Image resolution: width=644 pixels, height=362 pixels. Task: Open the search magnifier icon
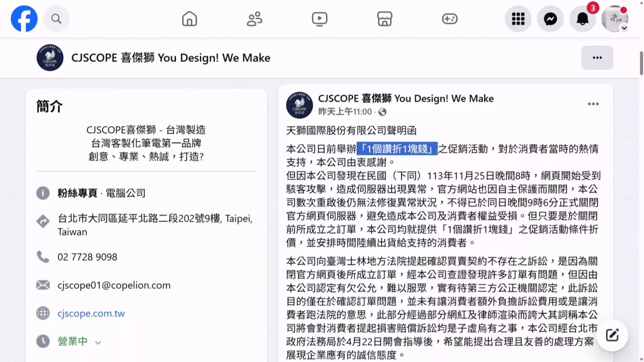pyautogui.click(x=56, y=19)
